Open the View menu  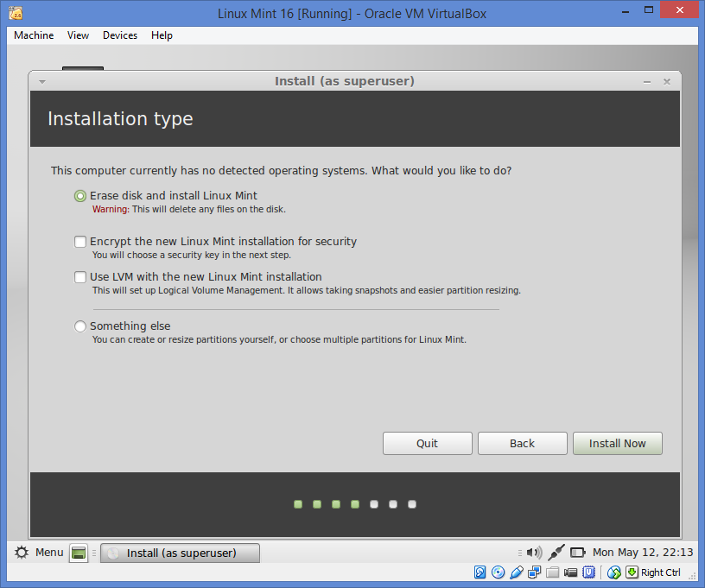[79, 35]
